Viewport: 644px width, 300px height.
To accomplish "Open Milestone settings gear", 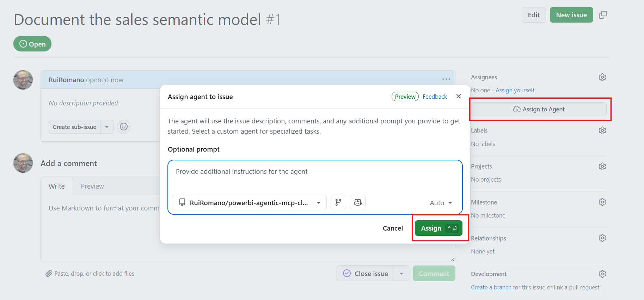I will click(602, 202).
